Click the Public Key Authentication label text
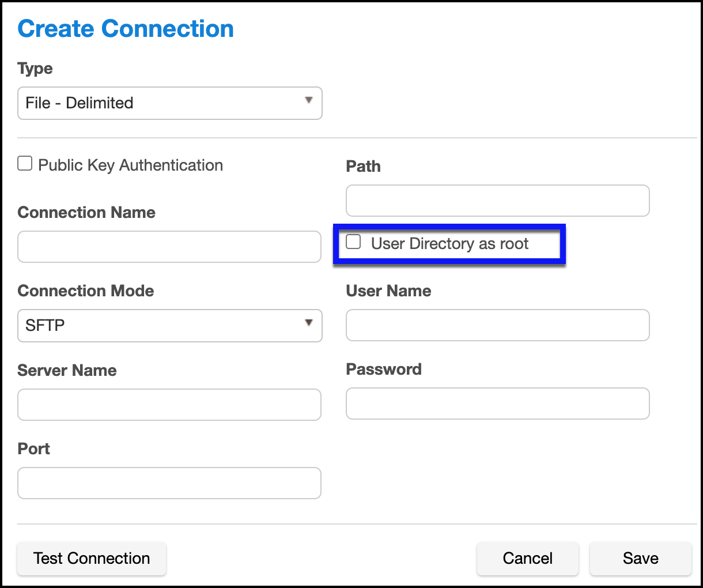The height and width of the screenshot is (588, 703). click(130, 165)
